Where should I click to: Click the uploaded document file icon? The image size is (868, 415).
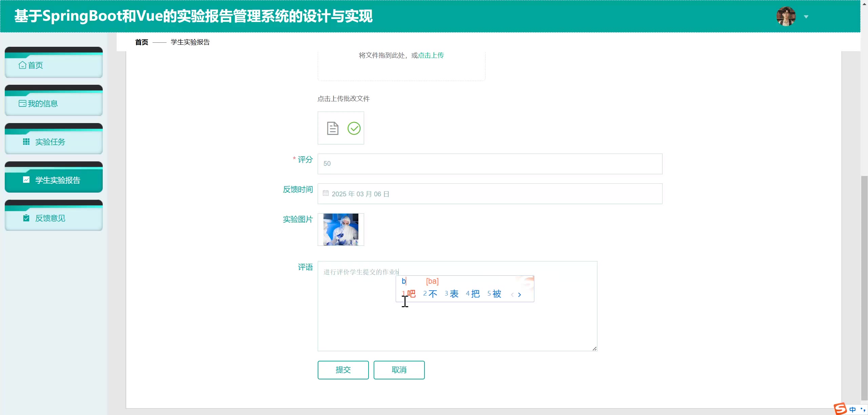click(333, 128)
